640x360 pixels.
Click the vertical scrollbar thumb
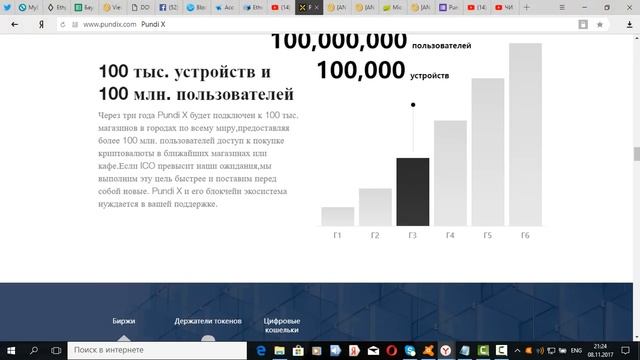pyautogui.click(x=636, y=154)
